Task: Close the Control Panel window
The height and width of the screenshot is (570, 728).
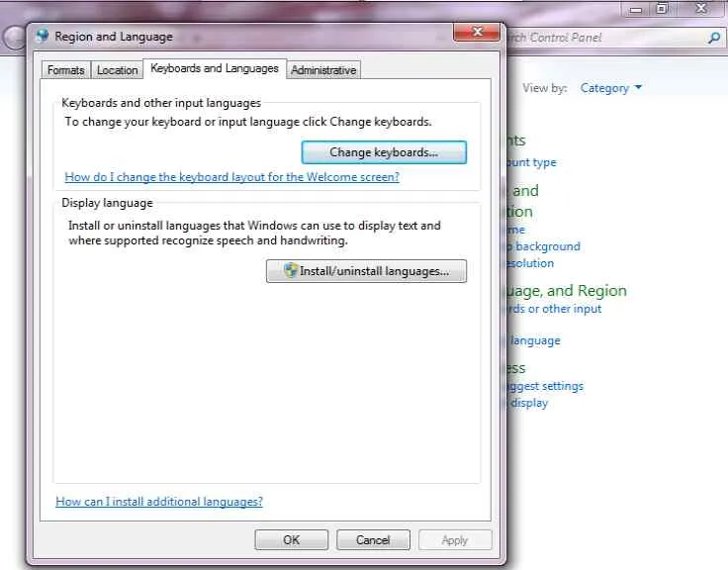Action: (x=701, y=8)
